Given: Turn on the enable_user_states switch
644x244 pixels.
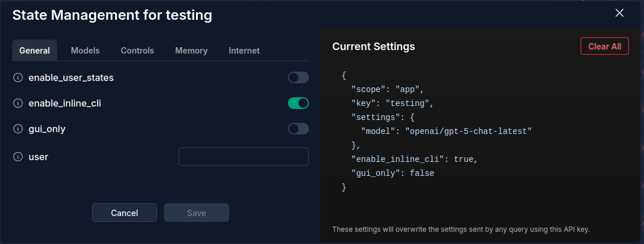Looking at the screenshot, I should click(x=298, y=77).
